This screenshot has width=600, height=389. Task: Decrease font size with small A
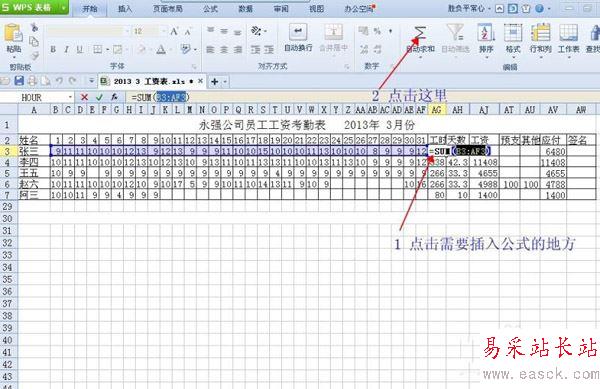click(188, 32)
